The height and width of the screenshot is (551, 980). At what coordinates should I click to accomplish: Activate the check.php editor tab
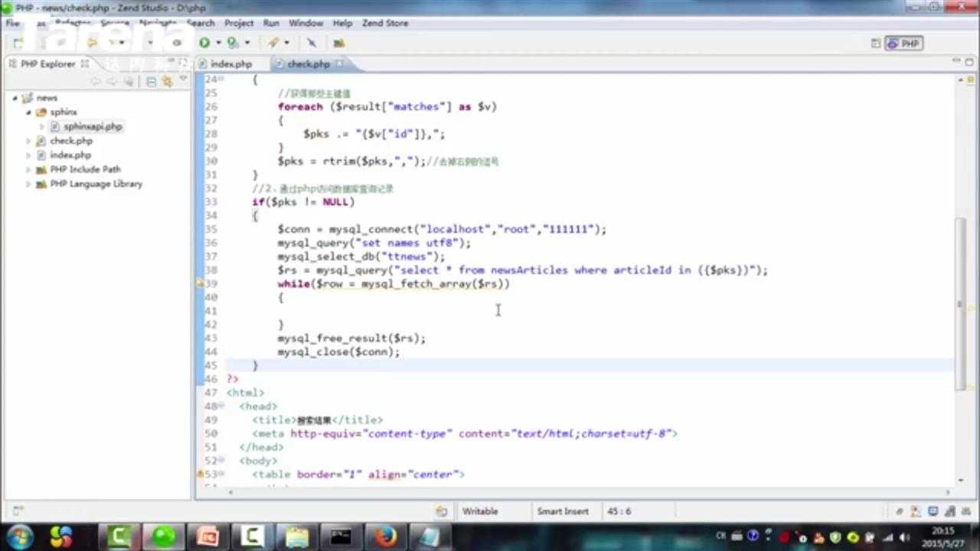pyautogui.click(x=309, y=64)
